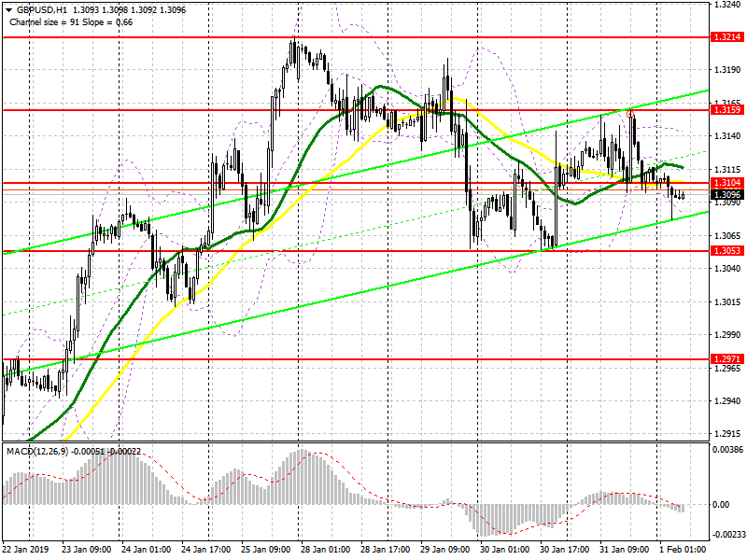Click the MACD scale value 0.00386
The width and height of the screenshot is (747, 560).
click(x=727, y=449)
